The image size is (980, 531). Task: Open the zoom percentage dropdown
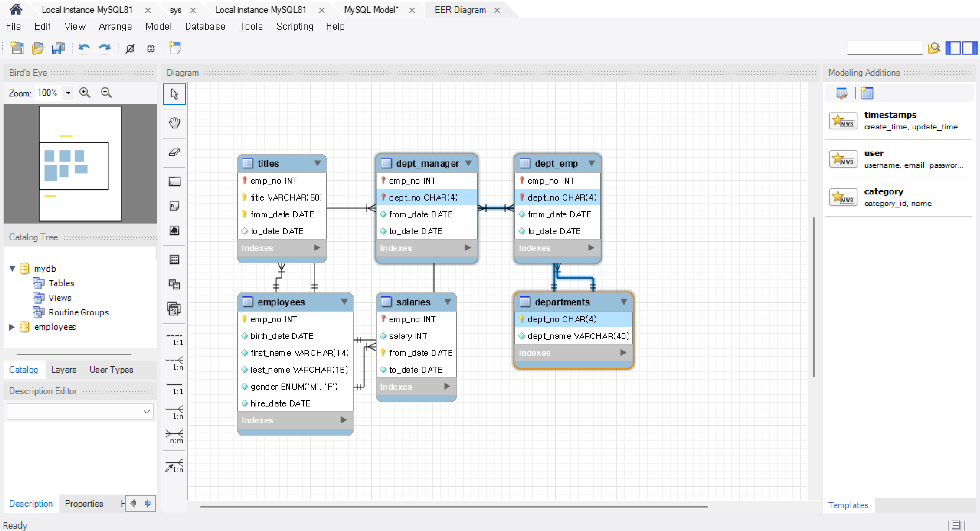coord(68,92)
